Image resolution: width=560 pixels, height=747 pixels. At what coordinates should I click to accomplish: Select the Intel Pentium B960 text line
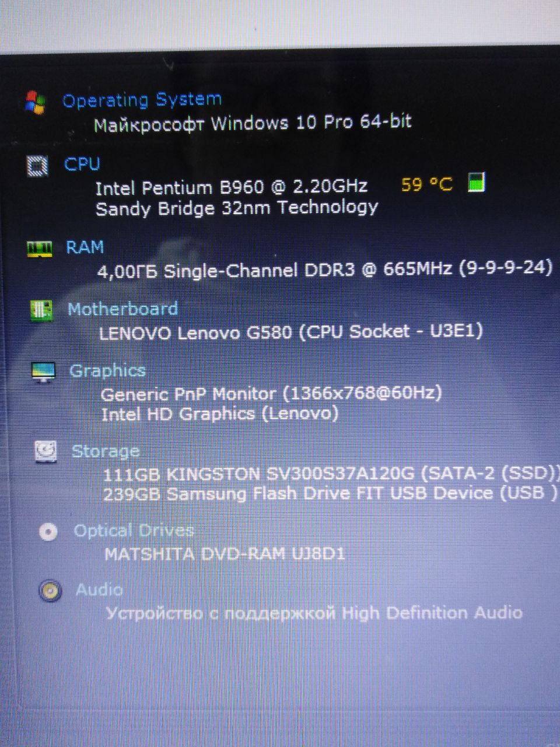231,187
